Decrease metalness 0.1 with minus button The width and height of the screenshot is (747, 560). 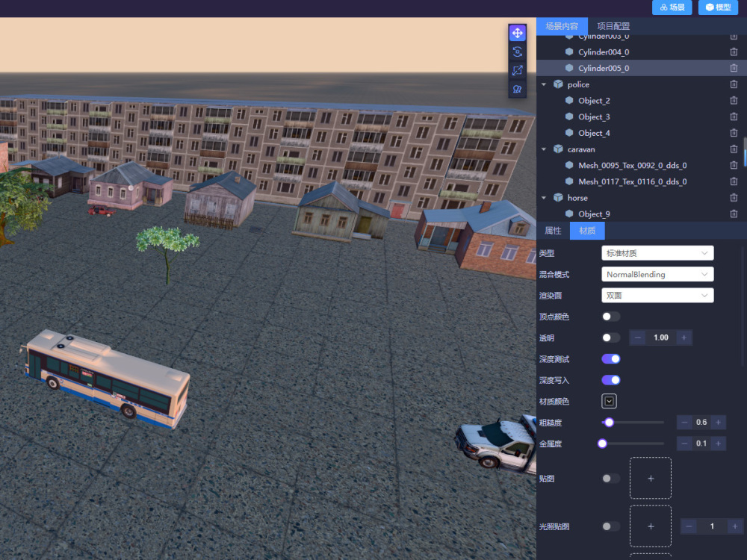[x=684, y=444]
